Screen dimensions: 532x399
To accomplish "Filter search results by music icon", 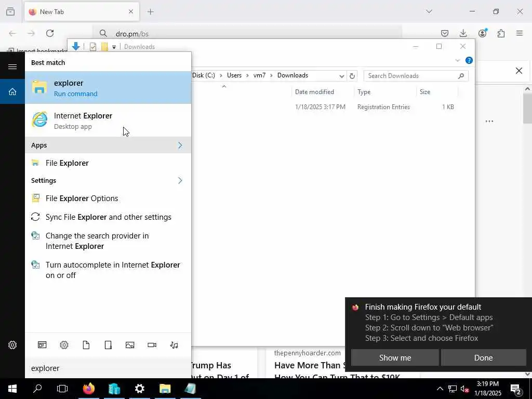I will (x=174, y=345).
